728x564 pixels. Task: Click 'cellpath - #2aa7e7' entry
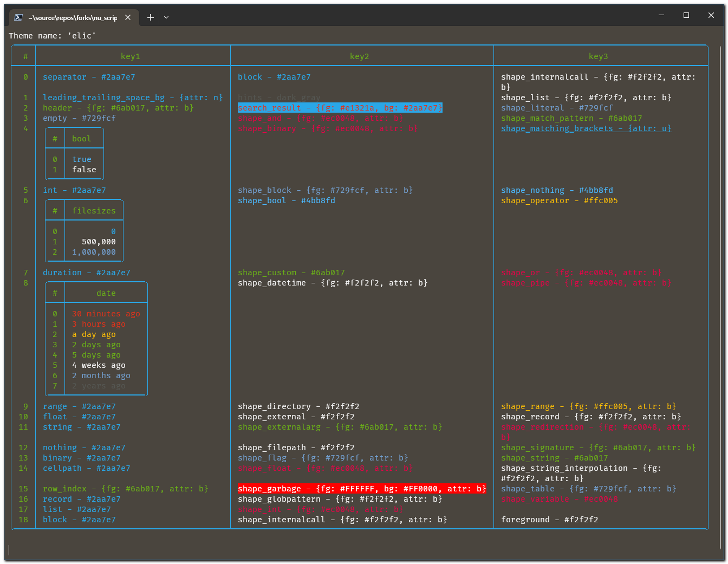coord(87,468)
